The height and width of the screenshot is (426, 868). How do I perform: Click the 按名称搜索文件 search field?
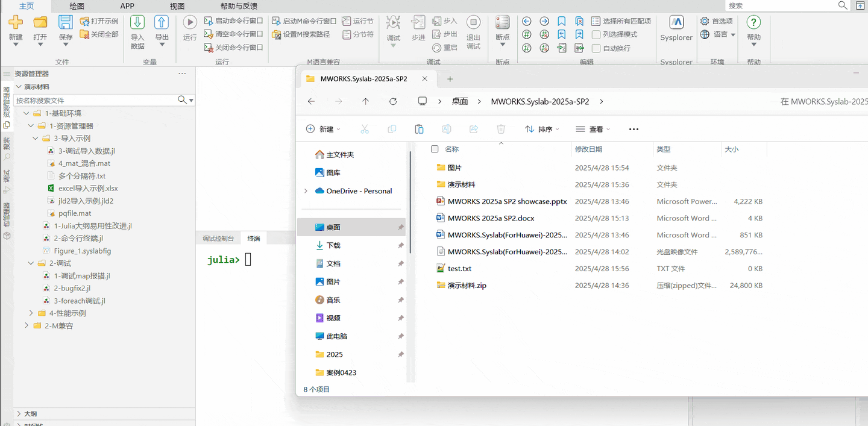tap(95, 100)
